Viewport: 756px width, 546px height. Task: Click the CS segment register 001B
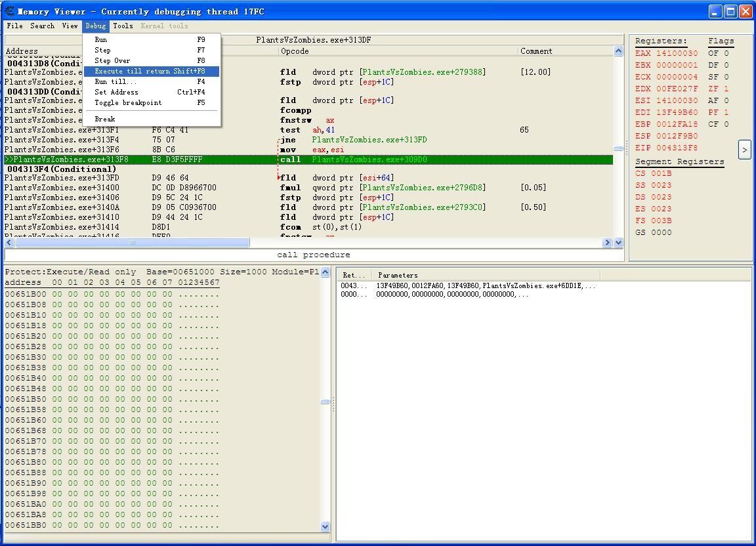coord(654,174)
